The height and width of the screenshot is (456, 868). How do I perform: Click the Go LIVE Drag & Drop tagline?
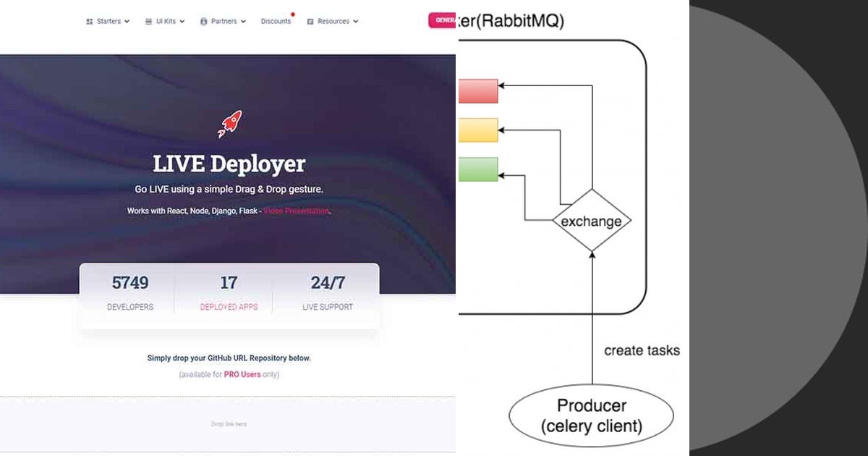pyautogui.click(x=229, y=190)
